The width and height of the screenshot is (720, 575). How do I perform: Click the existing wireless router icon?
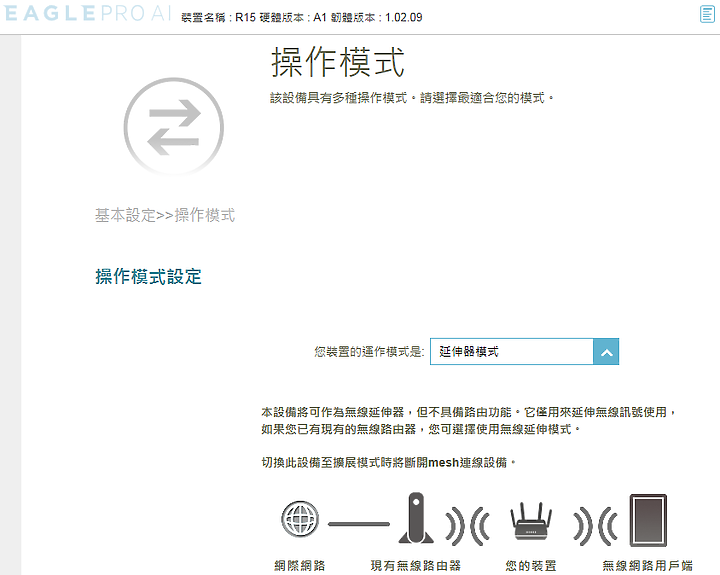(416, 518)
